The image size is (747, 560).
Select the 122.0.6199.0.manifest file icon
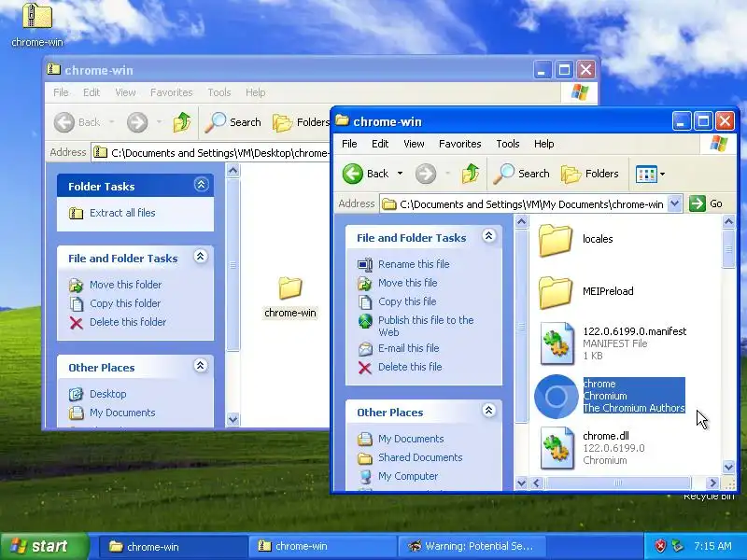coord(557,343)
